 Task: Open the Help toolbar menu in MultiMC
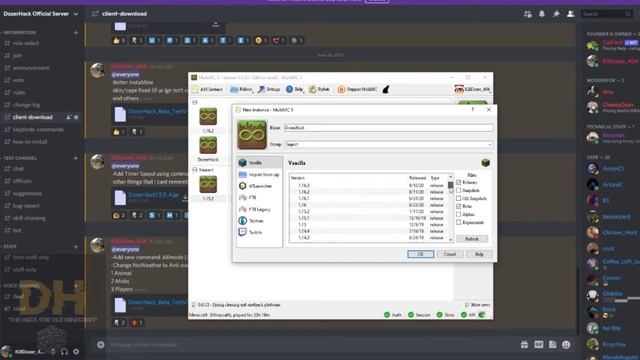tap(295, 89)
